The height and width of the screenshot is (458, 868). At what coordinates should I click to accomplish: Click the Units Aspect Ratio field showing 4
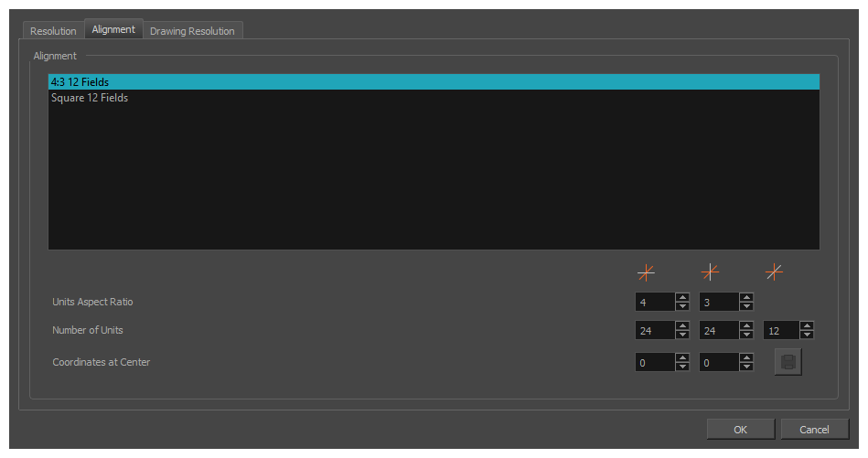(654, 303)
